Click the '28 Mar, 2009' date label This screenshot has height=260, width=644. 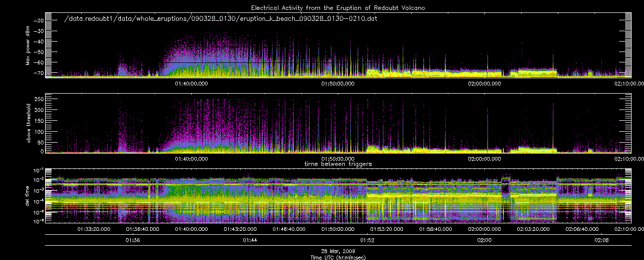[338, 252]
